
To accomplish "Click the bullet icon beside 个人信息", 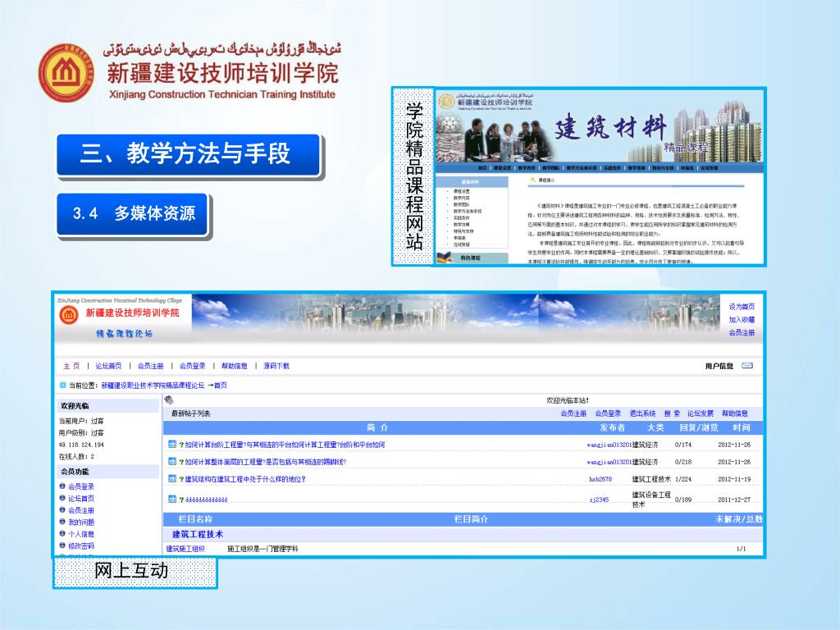I will coord(62,533).
